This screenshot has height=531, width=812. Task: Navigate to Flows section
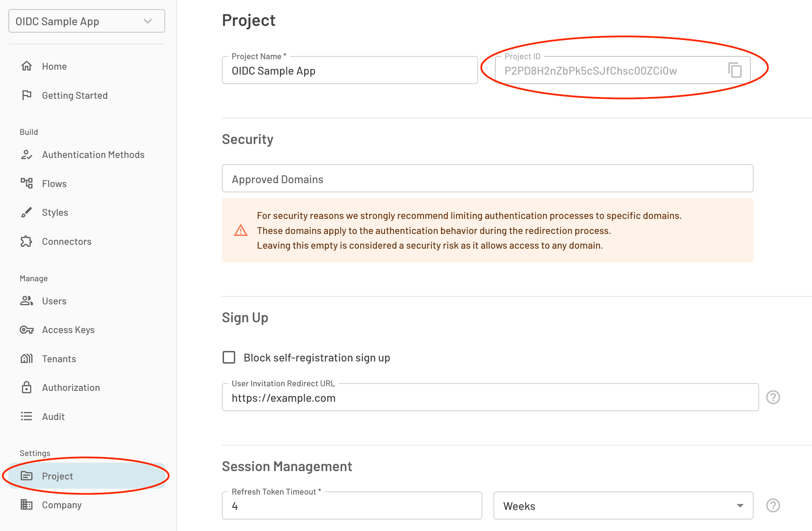55,183
